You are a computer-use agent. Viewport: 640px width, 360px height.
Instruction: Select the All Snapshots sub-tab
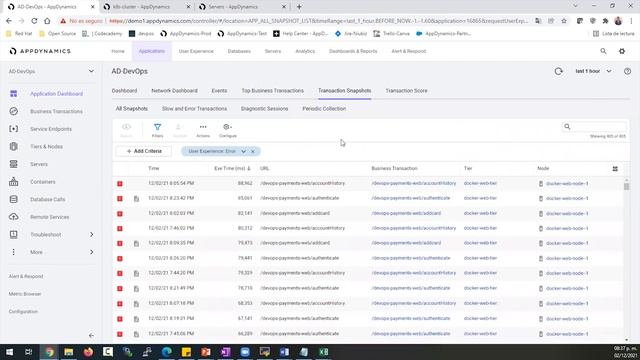pyautogui.click(x=131, y=109)
